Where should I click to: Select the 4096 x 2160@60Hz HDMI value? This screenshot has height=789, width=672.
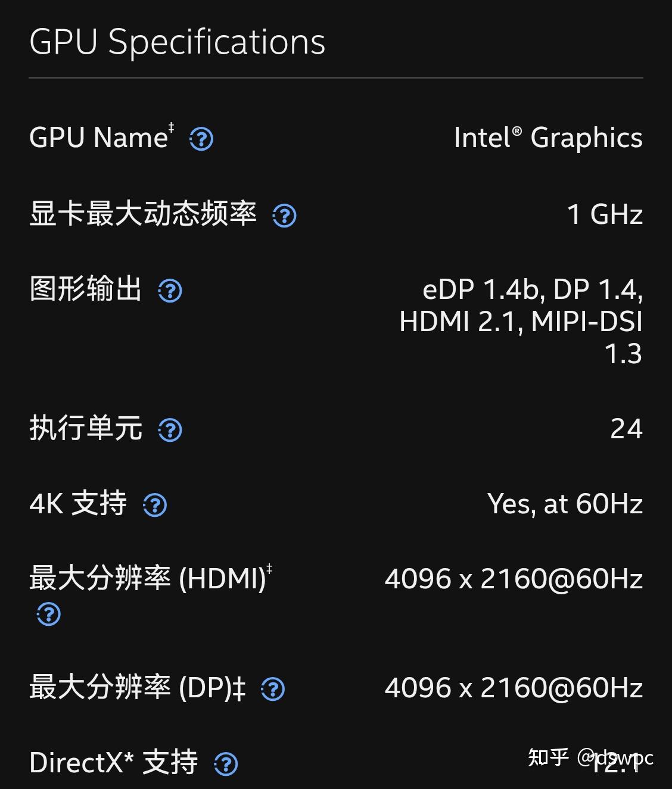click(x=514, y=578)
